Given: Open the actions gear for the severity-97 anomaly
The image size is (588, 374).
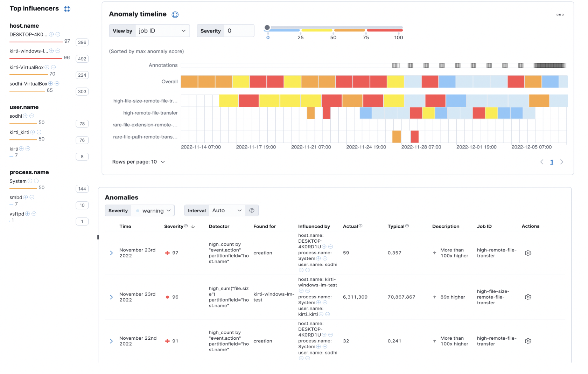Looking at the screenshot, I should 528,252.
